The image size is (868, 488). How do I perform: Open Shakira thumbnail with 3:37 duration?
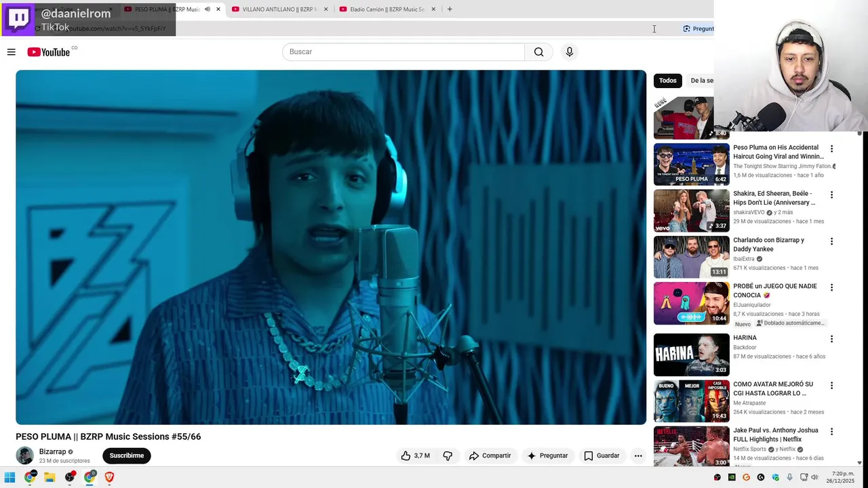pyautogui.click(x=692, y=211)
